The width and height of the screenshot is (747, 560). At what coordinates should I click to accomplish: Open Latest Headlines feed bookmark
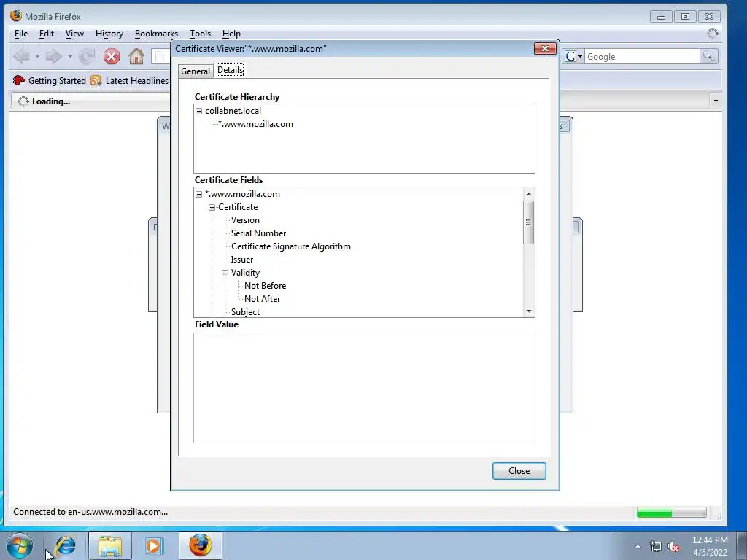[130, 80]
